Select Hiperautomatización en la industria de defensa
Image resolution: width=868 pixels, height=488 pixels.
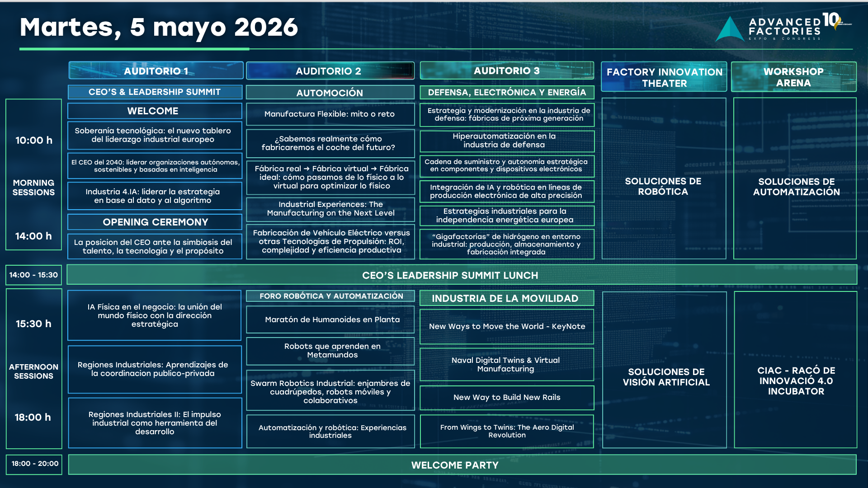click(507, 141)
